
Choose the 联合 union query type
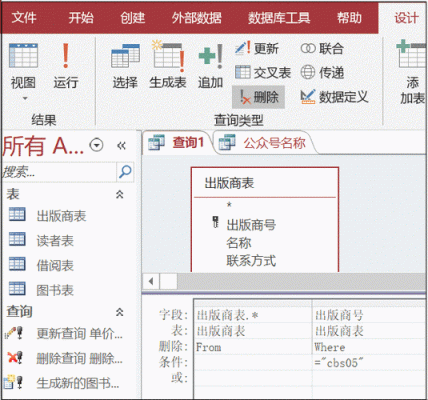click(322, 49)
